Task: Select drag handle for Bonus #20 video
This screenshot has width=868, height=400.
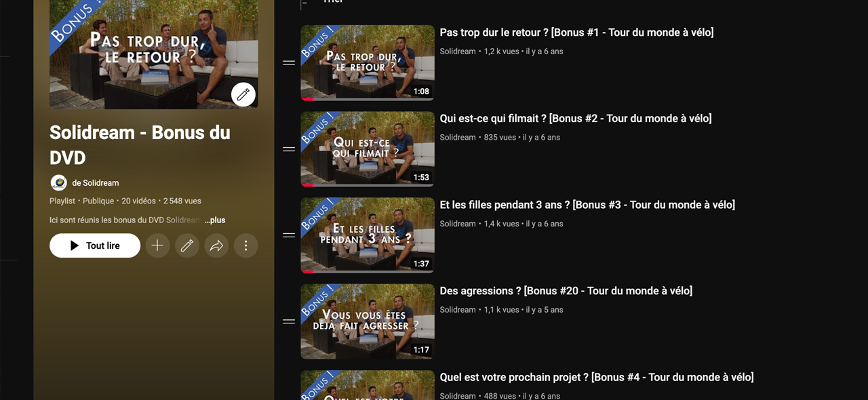Action: pyautogui.click(x=289, y=321)
